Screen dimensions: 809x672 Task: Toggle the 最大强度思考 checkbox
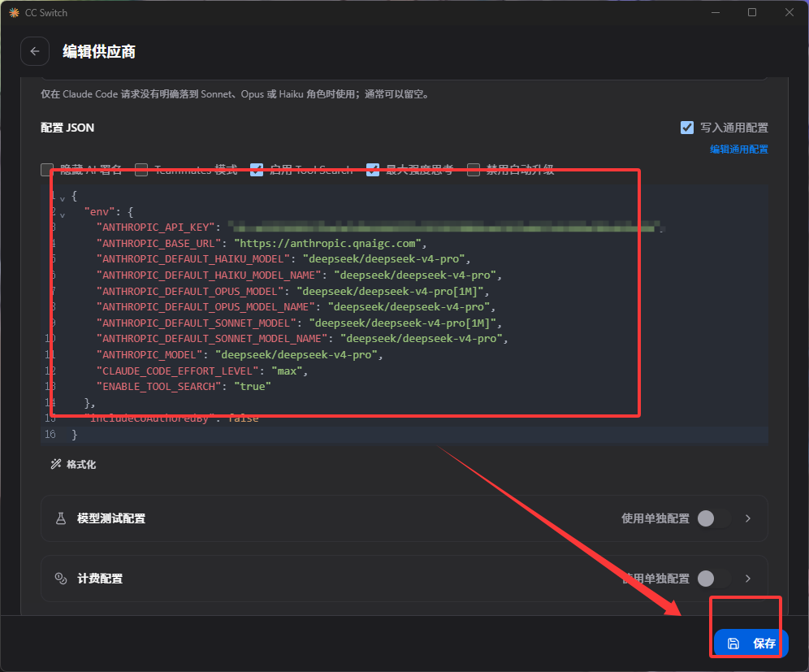pos(373,169)
